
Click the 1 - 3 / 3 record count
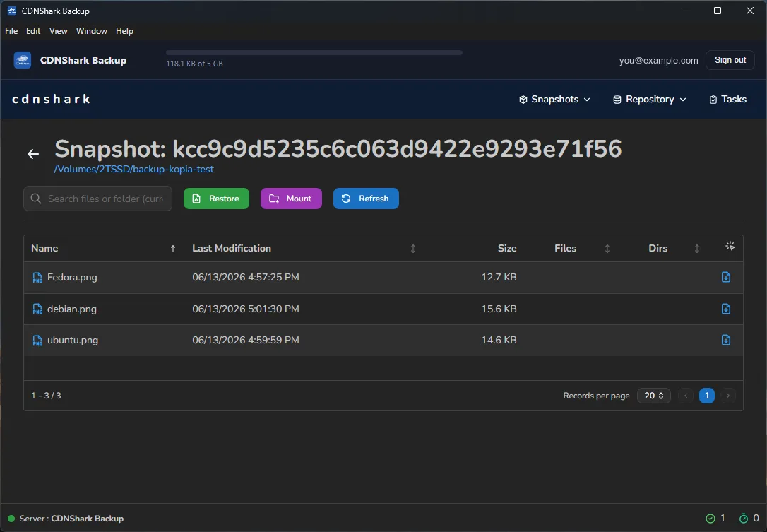tap(46, 396)
